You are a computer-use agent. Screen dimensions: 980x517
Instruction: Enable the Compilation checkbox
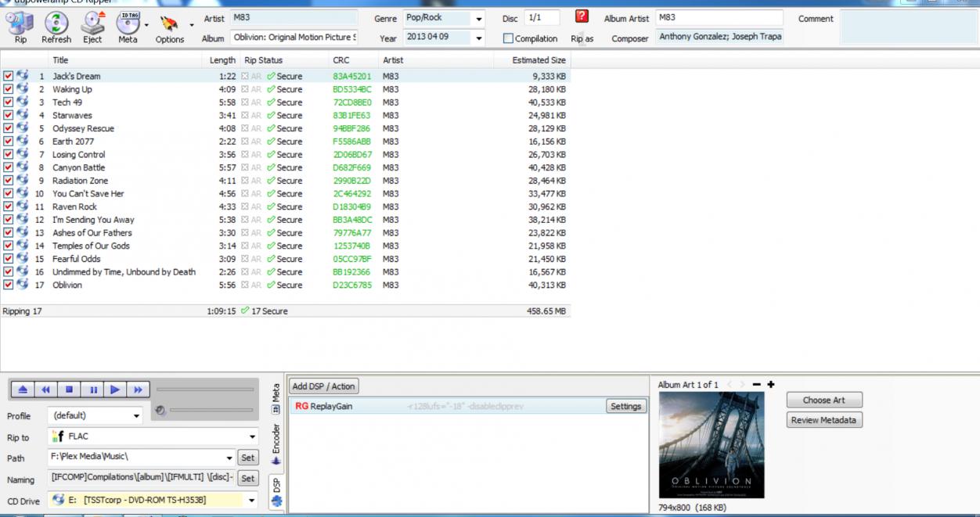pyautogui.click(x=509, y=38)
